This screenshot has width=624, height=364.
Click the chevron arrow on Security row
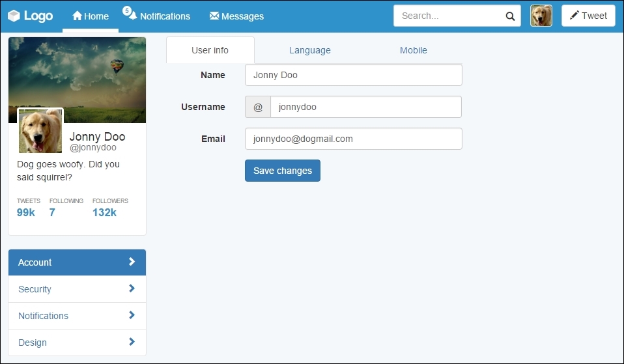(132, 288)
